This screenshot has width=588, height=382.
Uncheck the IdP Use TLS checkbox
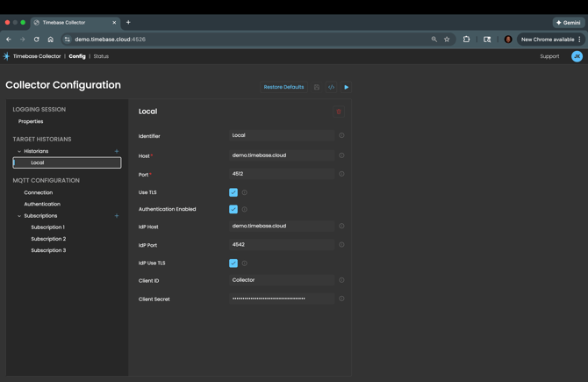tap(233, 263)
